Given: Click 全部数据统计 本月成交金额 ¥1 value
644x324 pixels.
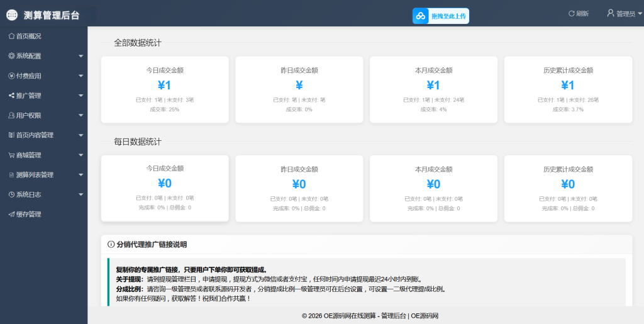Looking at the screenshot, I should point(433,85).
